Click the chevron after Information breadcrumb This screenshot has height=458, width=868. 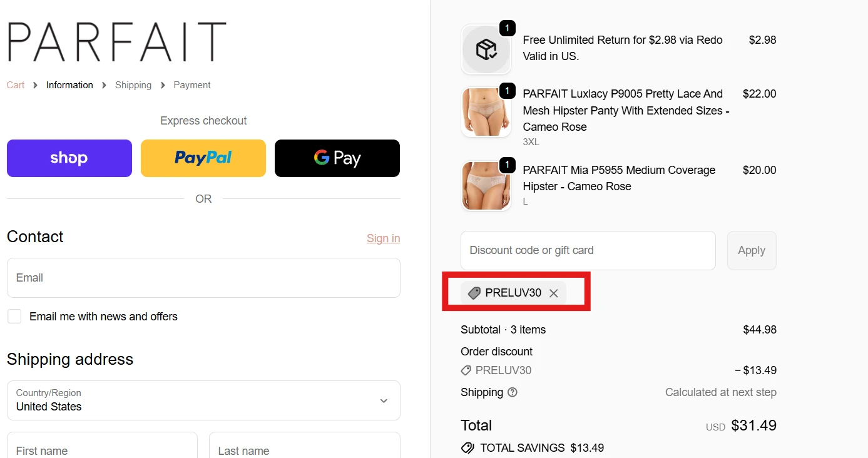[x=103, y=84]
